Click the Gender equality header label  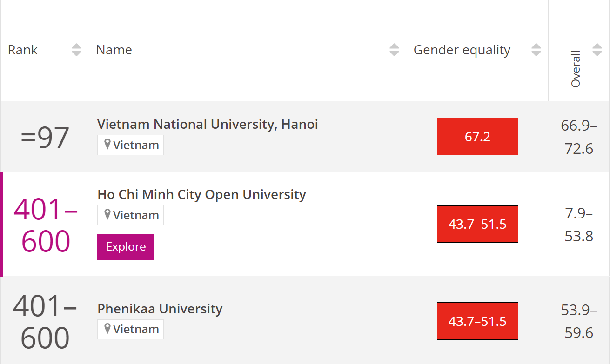click(462, 50)
